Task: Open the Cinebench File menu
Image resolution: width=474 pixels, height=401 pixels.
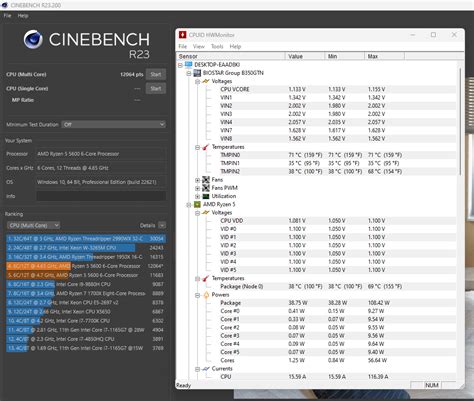Action: (7, 16)
